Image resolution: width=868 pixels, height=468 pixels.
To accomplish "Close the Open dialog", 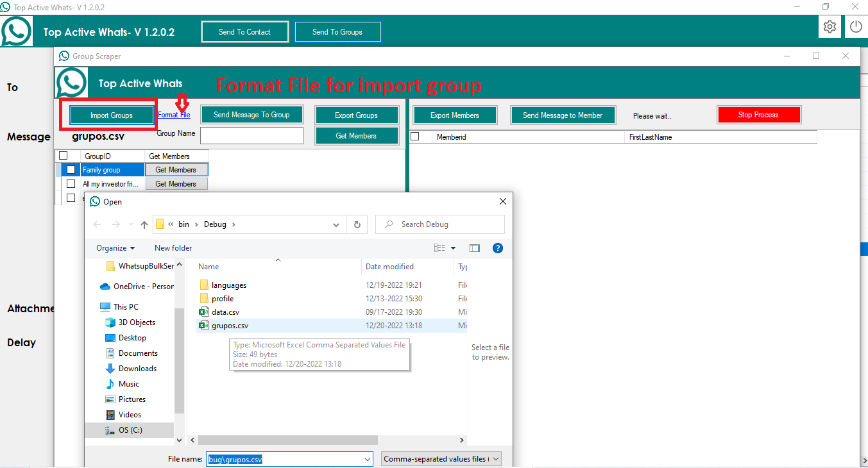I will (502, 201).
